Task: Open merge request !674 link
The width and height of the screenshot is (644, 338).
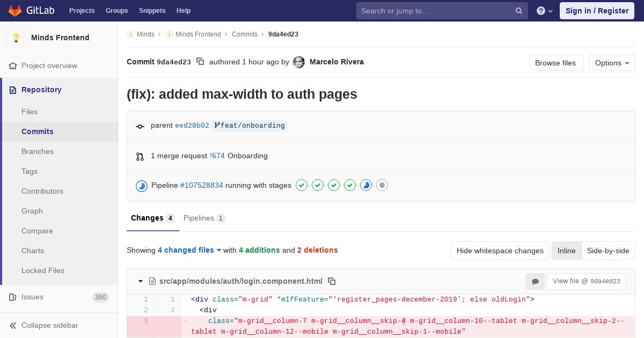Action: click(x=217, y=156)
